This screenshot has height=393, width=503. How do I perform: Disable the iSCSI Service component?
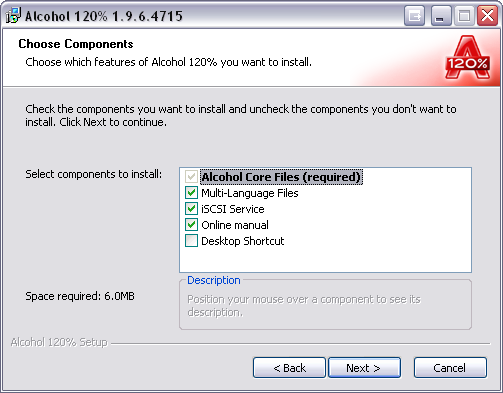click(191, 209)
